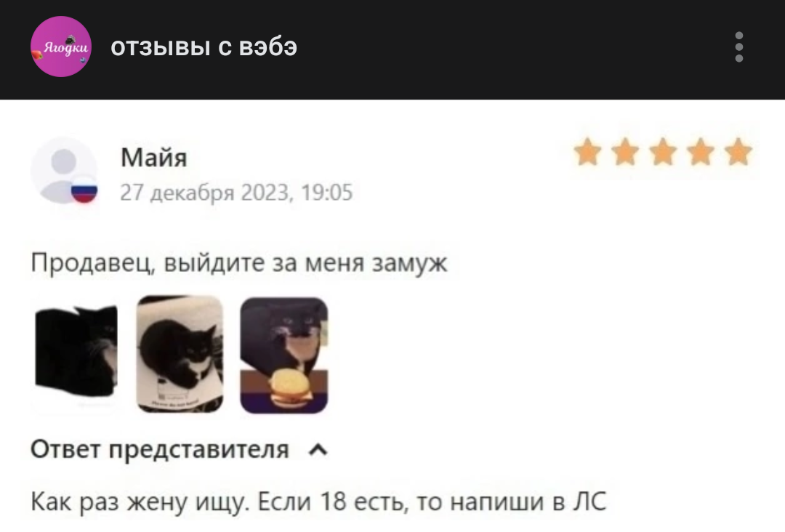Click the reviewer name Майя
This screenshot has height=532, width=785.
pyautogui.click(x=153, y=158)
